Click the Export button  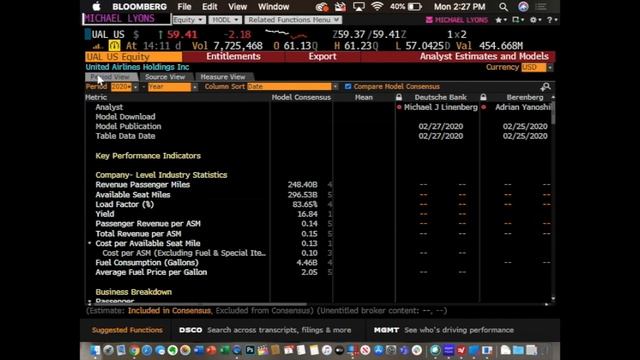coord(322,56)
